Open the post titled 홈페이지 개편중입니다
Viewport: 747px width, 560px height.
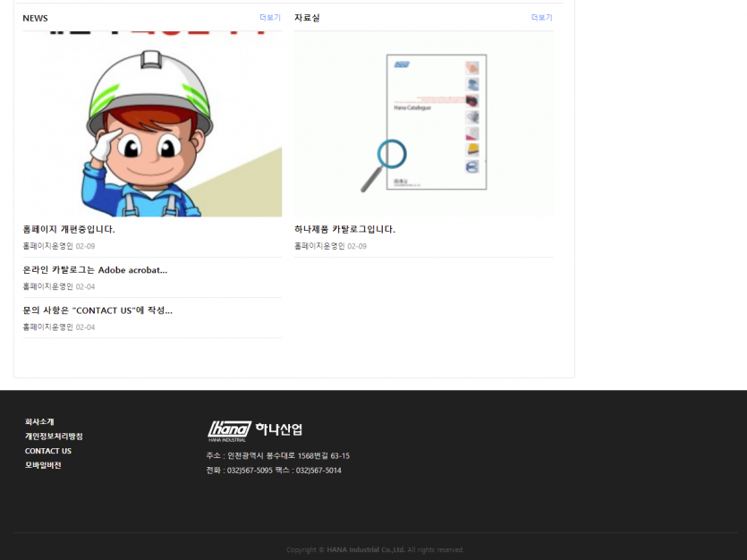[x=69, y=229]
